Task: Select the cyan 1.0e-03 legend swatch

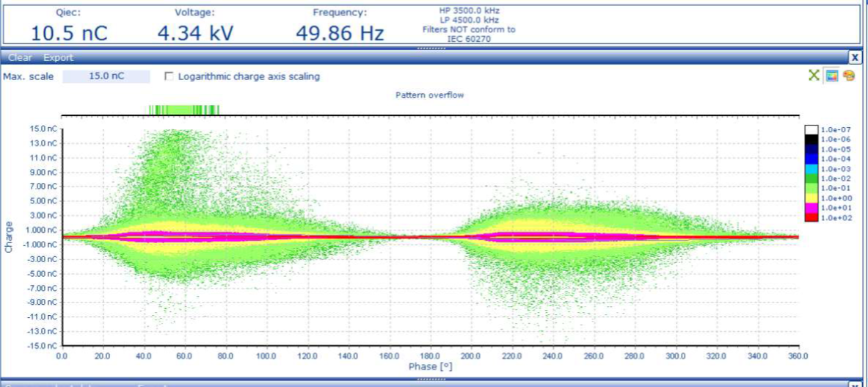Action: coord(811,169)
